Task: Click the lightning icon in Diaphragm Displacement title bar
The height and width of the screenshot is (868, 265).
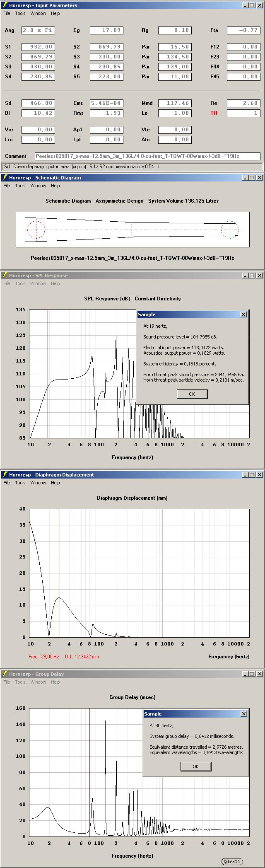Action: (x=5, y=475)
